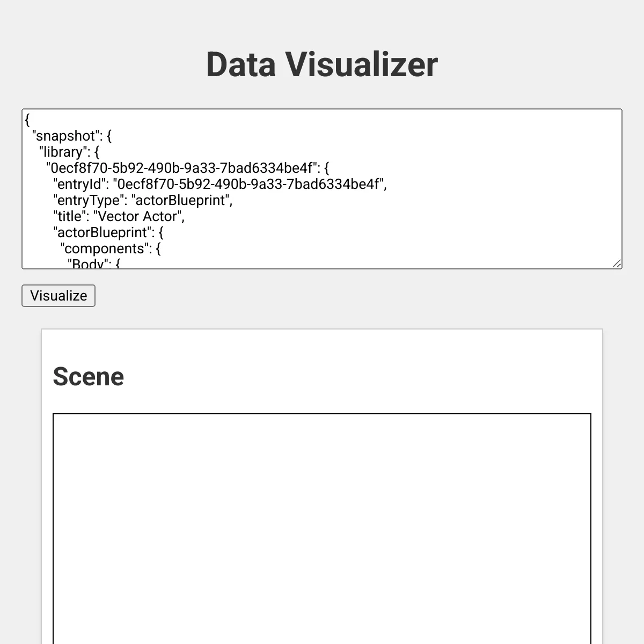This screenshot has width=644, height=644.
Task: Click the "entryType" key in the JSON
Action: pos(89,200)
